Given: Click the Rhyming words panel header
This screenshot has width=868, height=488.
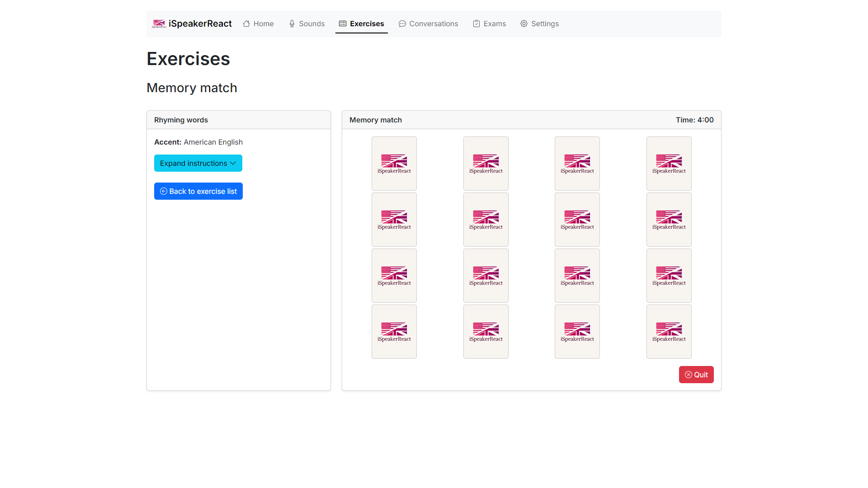Looking at the screenshot, I should click(x=239, y=120).
